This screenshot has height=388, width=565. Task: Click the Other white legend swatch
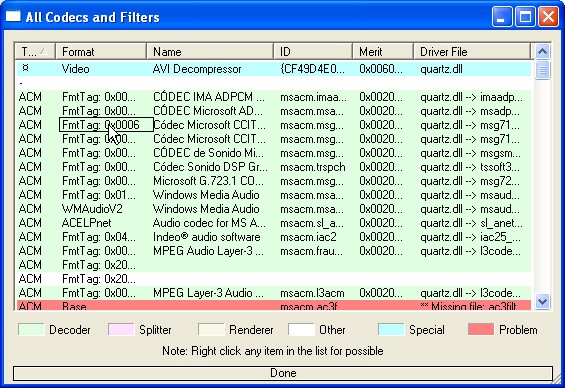click(x=301, y=329)
